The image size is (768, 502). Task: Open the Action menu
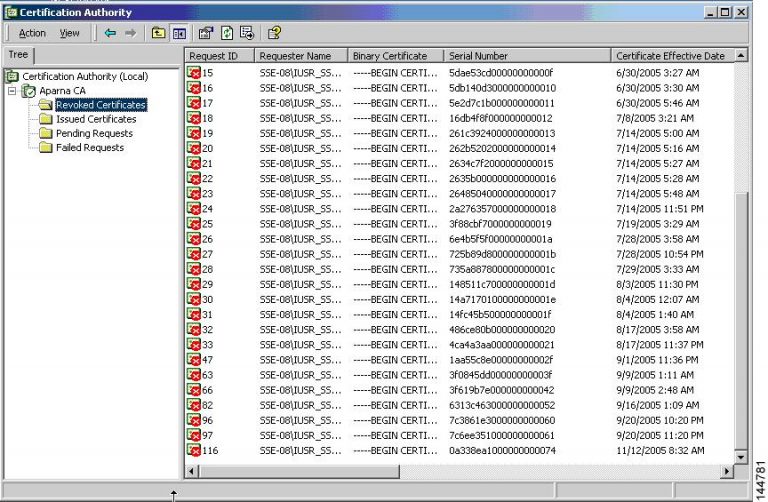tap(32, 33)
